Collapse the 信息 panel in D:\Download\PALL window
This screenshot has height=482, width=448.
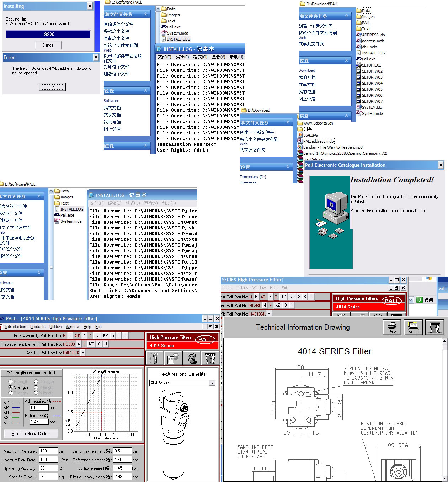click(x=347, y=116)
